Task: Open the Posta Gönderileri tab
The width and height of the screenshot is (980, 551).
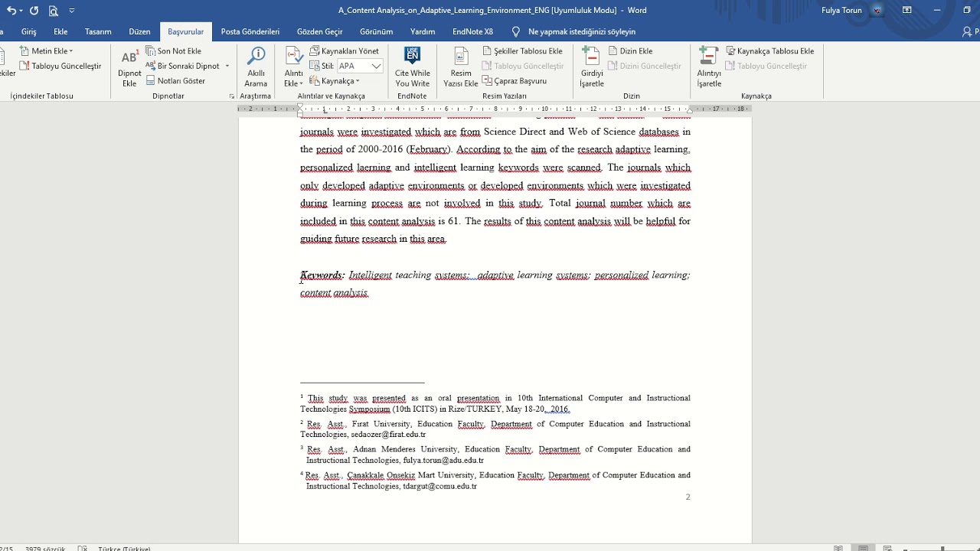Action: pyautogui.click(x=250, y=32)
